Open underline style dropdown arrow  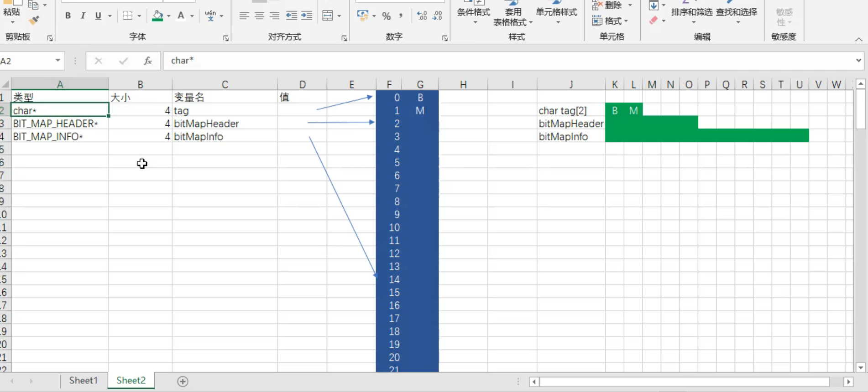(110, 16)
